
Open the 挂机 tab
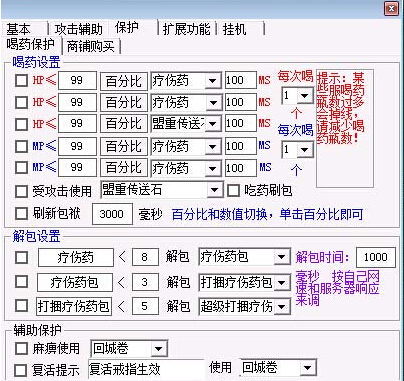(235, 29)
